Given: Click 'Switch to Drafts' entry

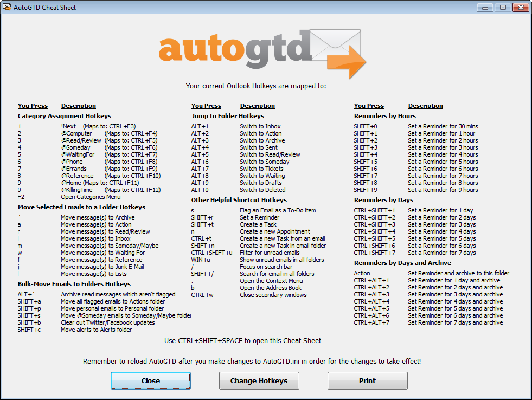Looking at the screenshot, I should point(260,183).
